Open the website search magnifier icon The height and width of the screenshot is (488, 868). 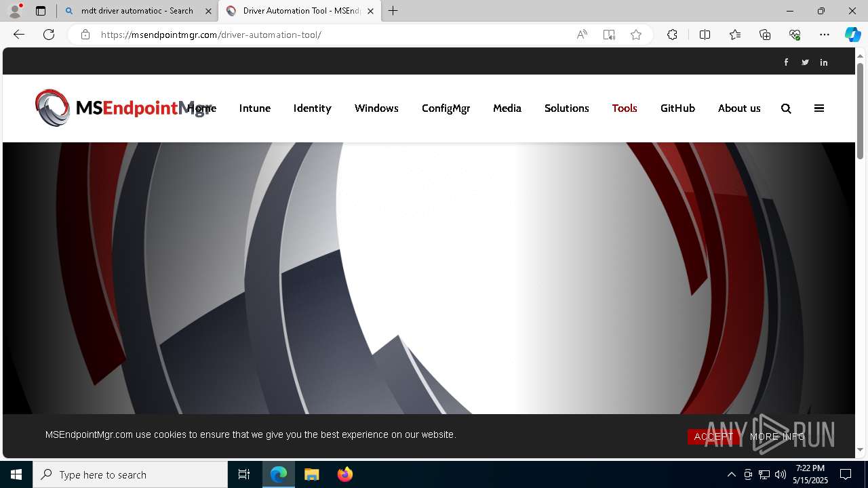tap(786, 108)
